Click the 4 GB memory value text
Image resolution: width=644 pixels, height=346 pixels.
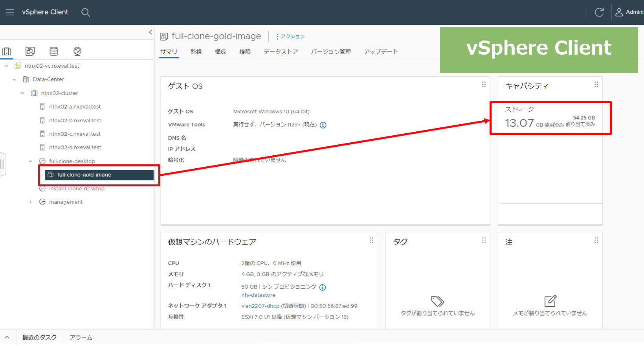pos(283,274)
